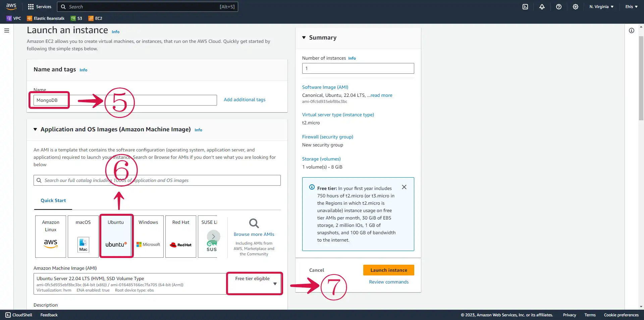Open Storage (volumes) summary link
644x320 pixels.
[321, 159]
